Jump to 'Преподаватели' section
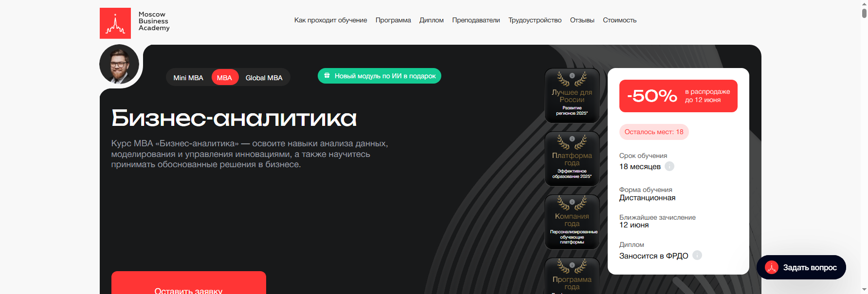Screen dimensions: 868x294 476,20
